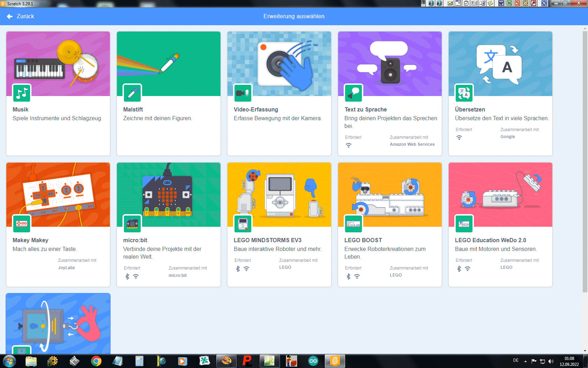
Task: Click the vertical scrollbar of the extension list
Action: [x=585, y=161]
